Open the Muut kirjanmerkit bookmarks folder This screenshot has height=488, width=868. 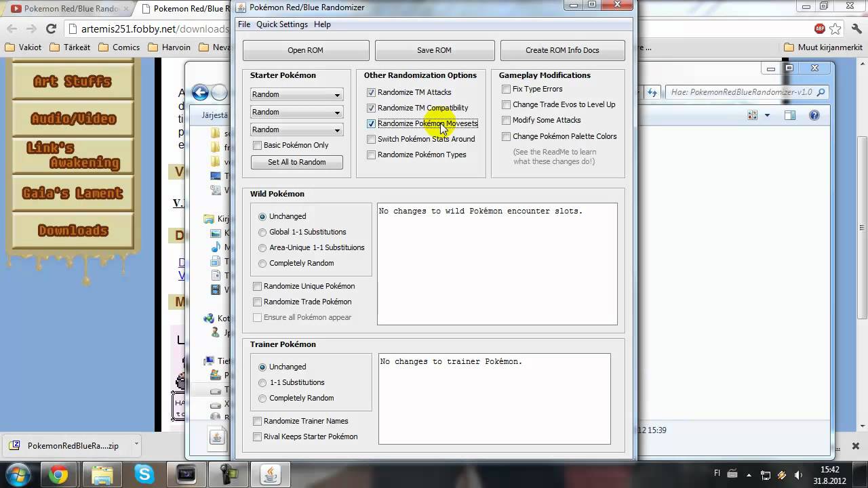click(x=823, y=47)
